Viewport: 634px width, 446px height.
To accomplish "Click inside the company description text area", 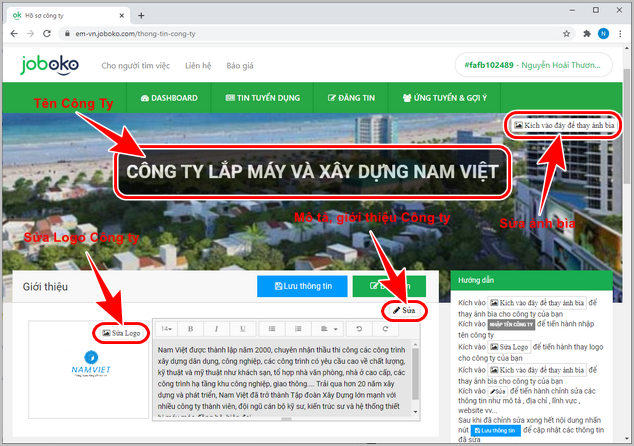I will 282,378.
